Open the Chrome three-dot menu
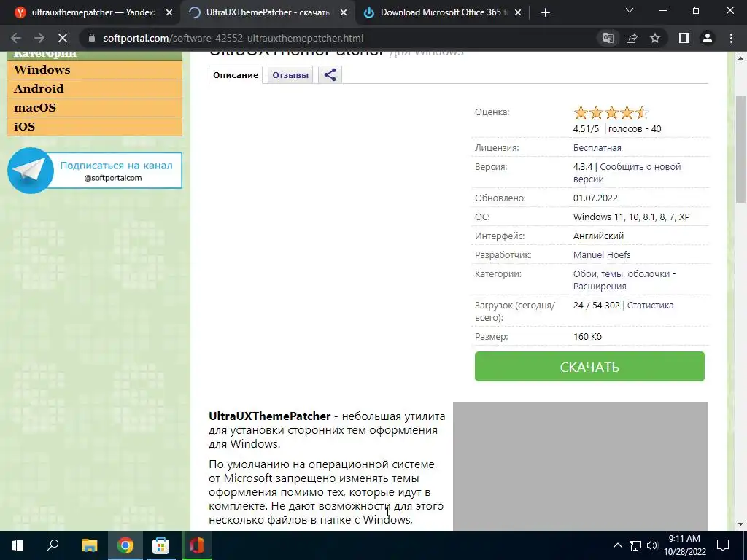Viewport: 747px width, 560px height. [x=731, y=38]
